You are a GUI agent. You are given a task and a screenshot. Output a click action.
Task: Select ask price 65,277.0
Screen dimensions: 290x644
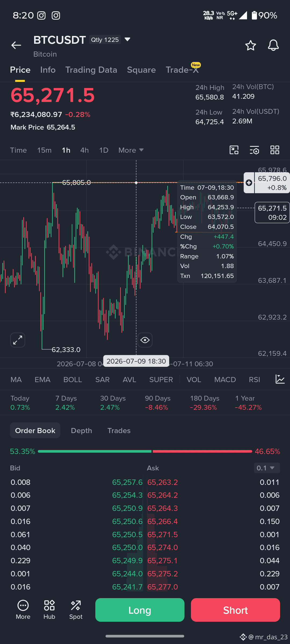[162, 587]
